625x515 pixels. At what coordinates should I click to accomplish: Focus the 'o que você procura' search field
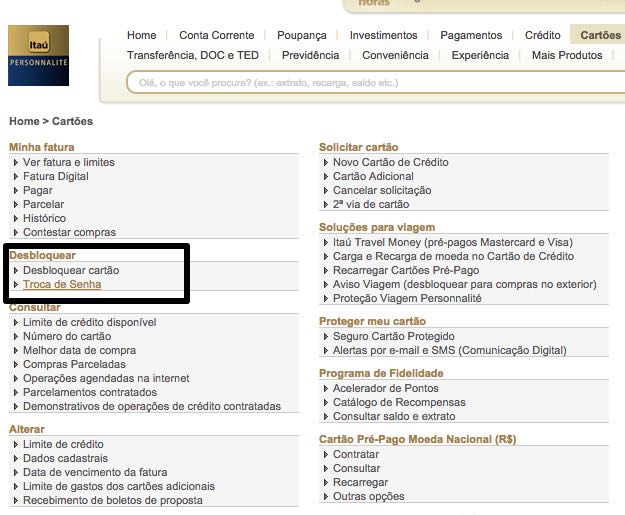[x=375, y=83]
